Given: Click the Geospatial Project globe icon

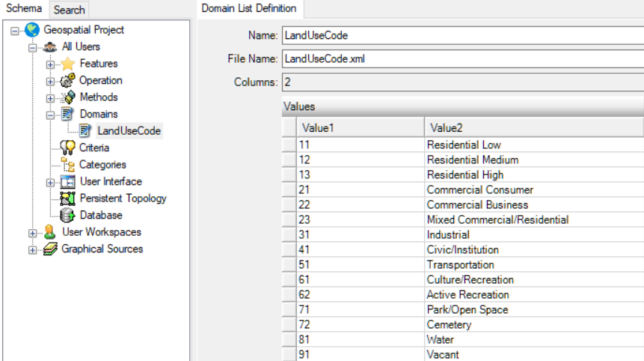Looking at the screenshot, I should tap(32, 30).
